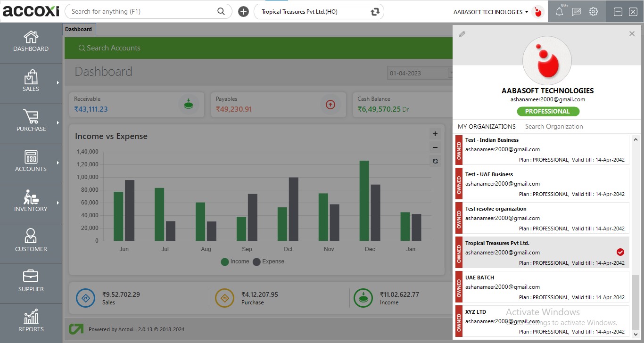
Task: Zoom in on the Income vs Expense chart
Action: [435, 134]
